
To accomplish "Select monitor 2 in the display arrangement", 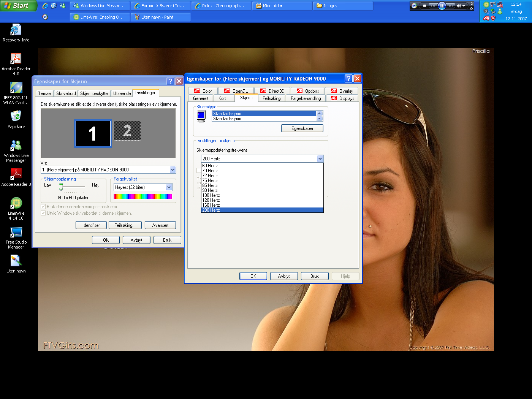I will coord(127,131).
